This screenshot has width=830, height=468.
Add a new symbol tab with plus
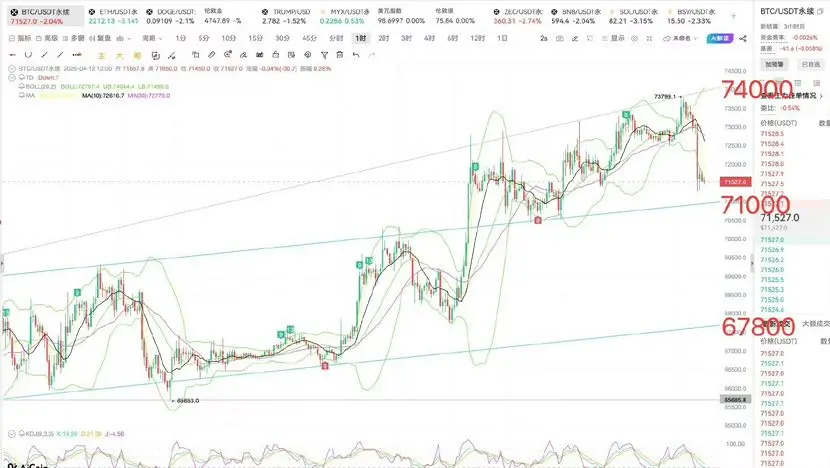point(733,16)
